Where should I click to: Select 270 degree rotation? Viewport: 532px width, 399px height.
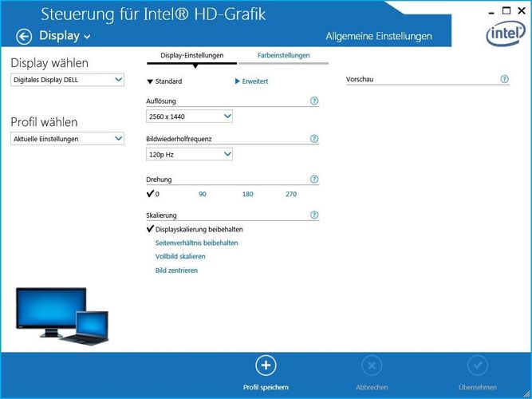tap(291, 194)
